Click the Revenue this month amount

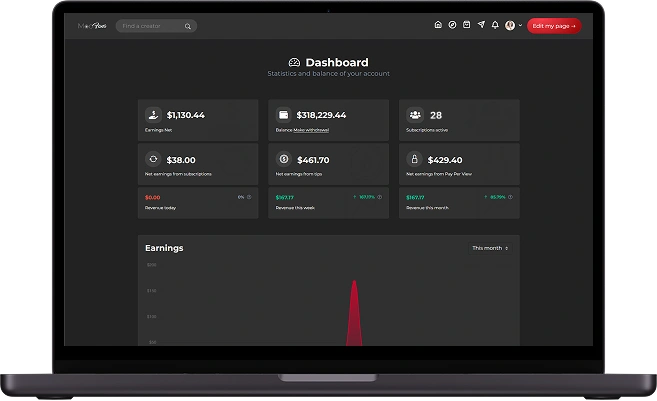[x=415, y=197]
